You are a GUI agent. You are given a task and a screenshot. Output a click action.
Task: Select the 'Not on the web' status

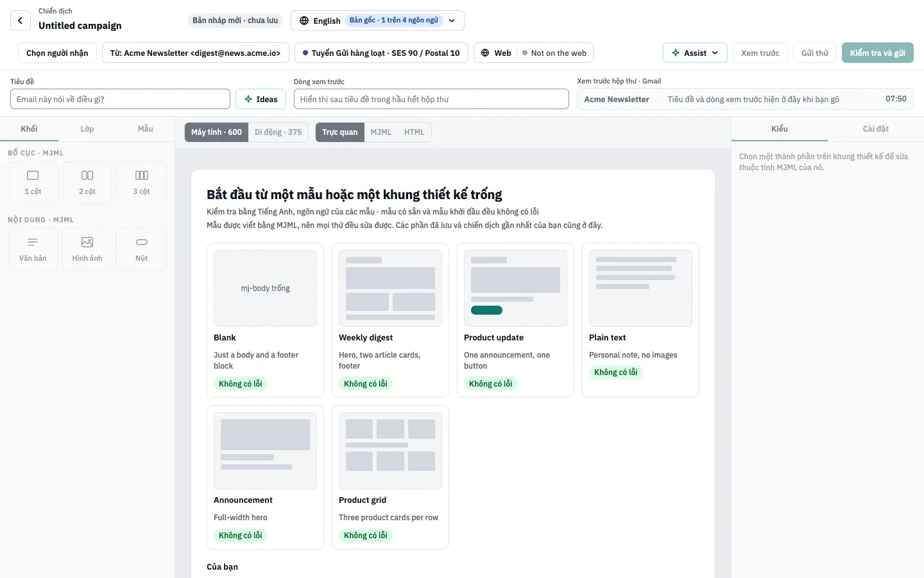point(554,53)
